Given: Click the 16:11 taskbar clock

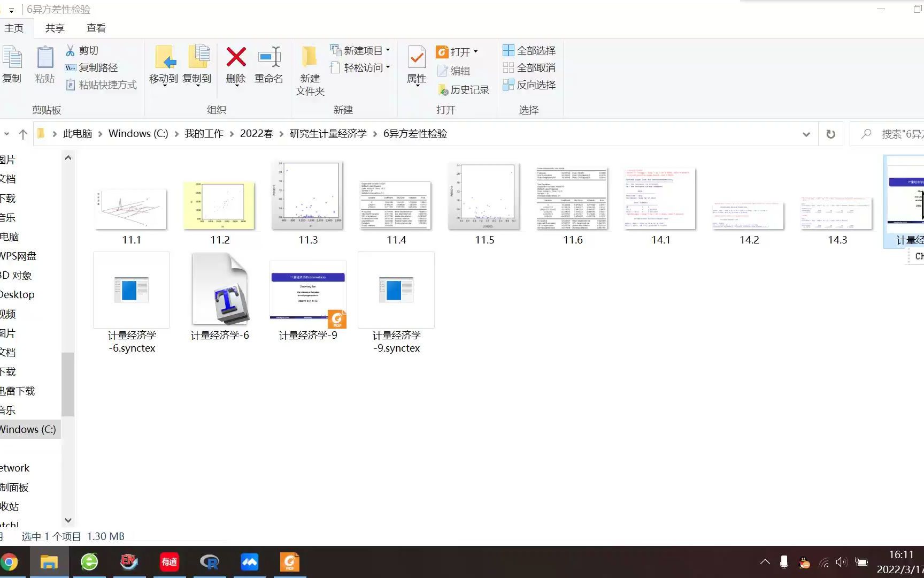Looking at the screenshot, I should (901, 554).
